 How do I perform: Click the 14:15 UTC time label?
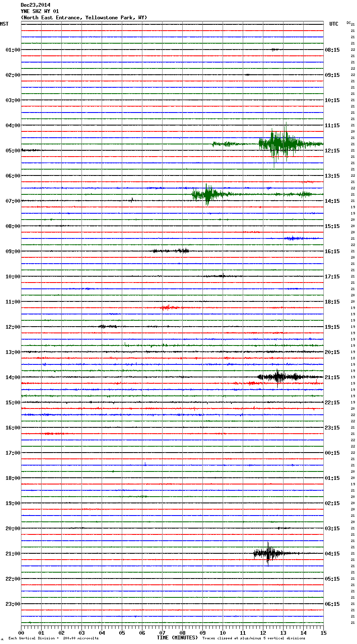pos(332,201)
